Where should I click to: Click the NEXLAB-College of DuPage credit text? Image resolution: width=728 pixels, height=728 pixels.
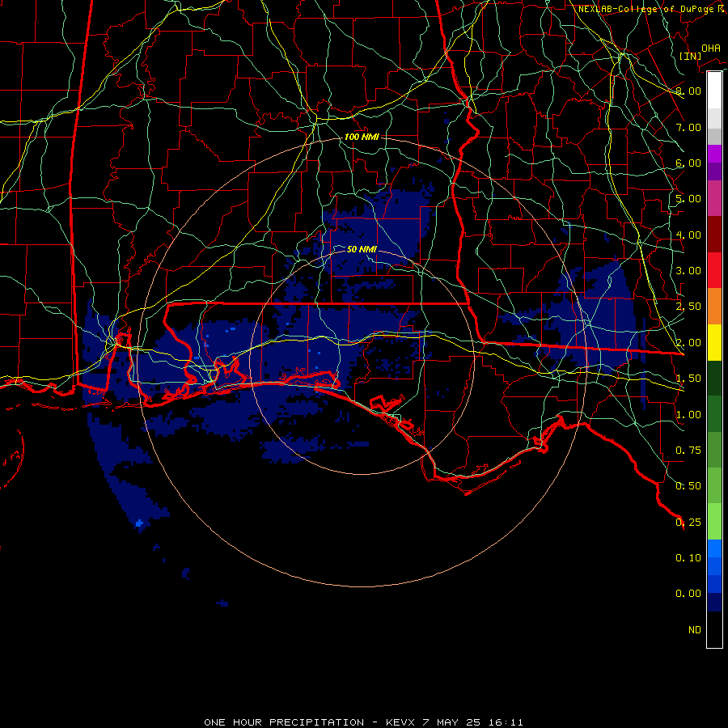point(648,9)
